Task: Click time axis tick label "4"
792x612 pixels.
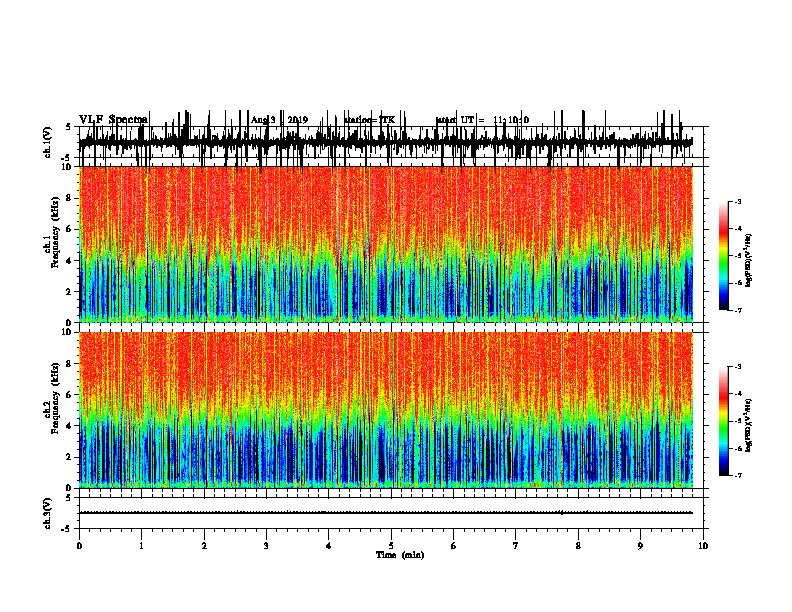Action: click(x=329, y=546)
